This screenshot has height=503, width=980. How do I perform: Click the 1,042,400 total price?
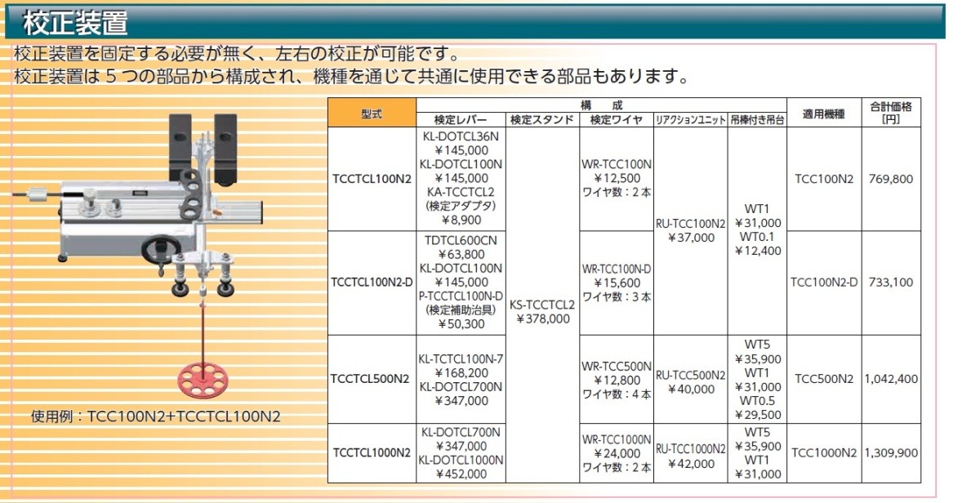pyautogui.click(x=891, y=379)
